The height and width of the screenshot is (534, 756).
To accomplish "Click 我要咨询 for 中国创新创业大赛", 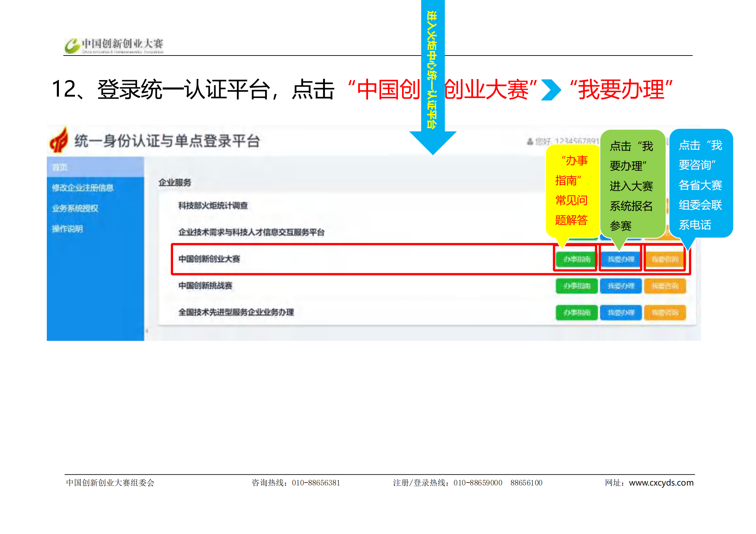I will coord(665,259).
